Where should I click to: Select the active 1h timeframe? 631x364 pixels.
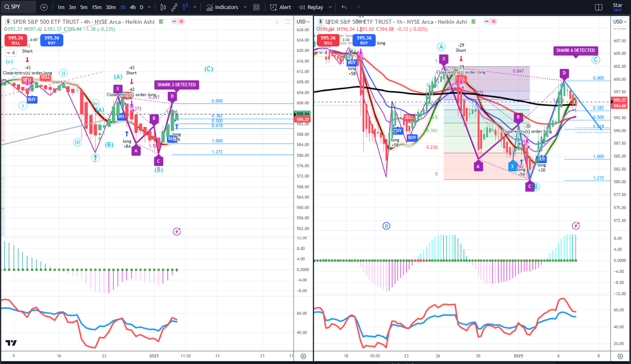pos(123,7)
